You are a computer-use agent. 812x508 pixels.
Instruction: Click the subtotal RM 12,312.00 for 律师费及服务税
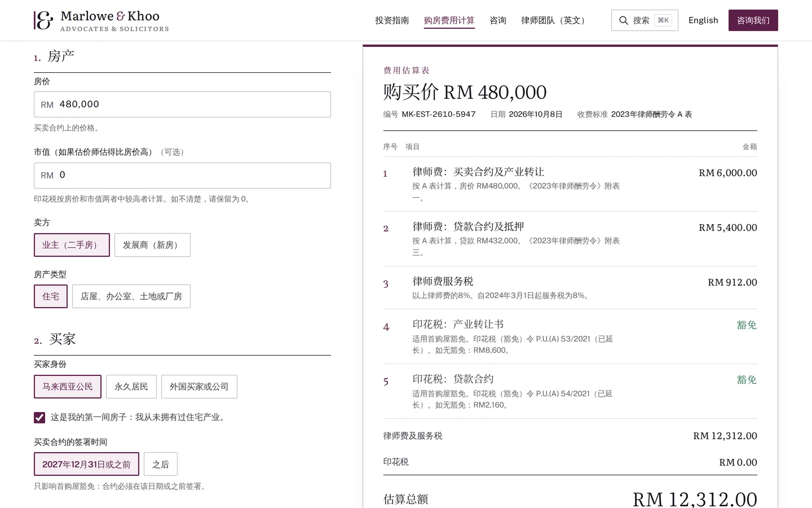click(725, 436)
